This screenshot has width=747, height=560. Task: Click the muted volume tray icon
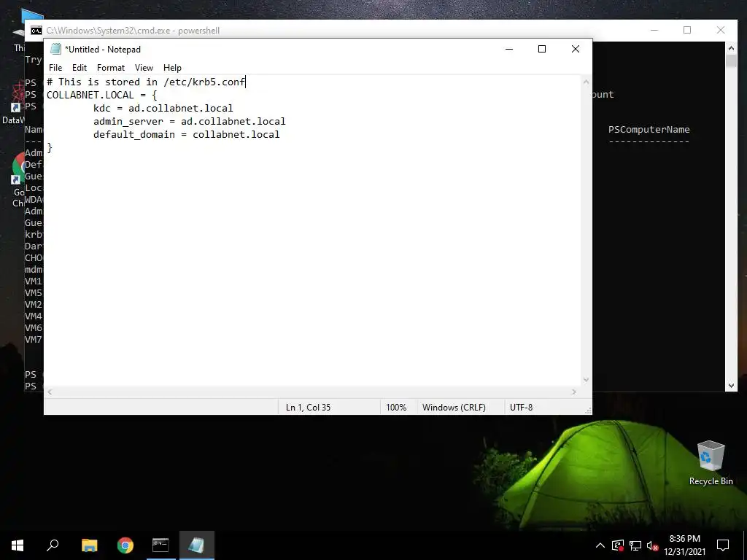pyautogui.click(x=652, y=545)
